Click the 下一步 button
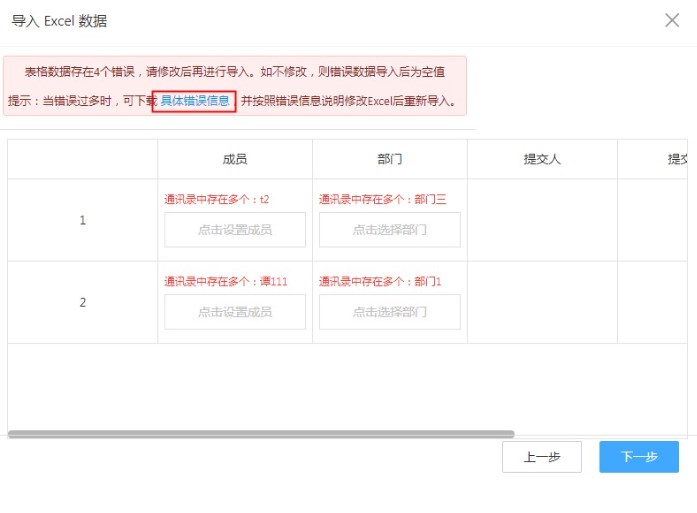 coord(638,457)
